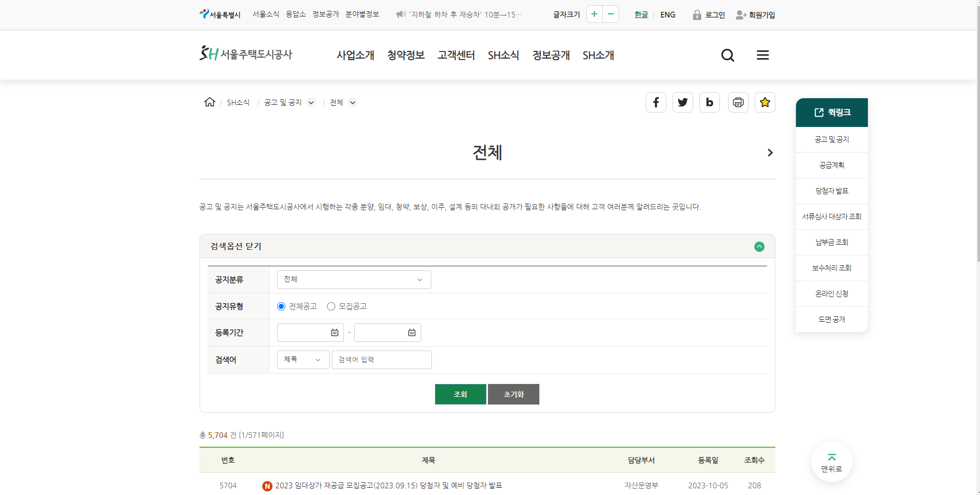
Task: Expand the 공고 및 공지 breadcrumb chevron
Action: coord(311,102)
